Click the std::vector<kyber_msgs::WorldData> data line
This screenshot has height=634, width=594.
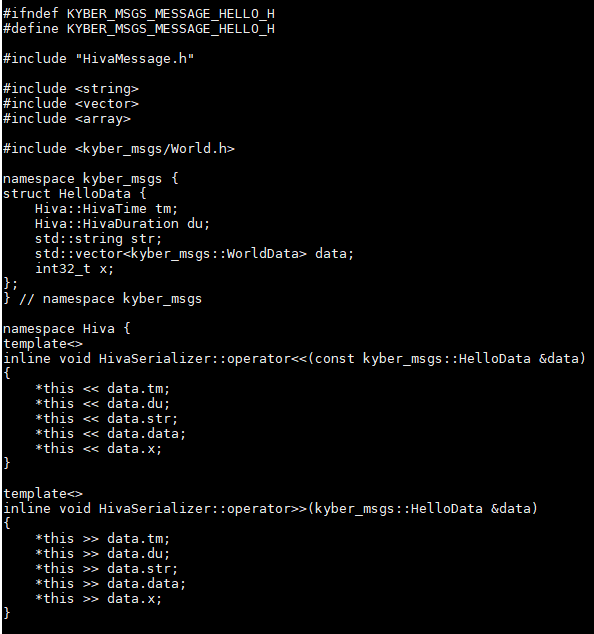(x=194, y=254)
